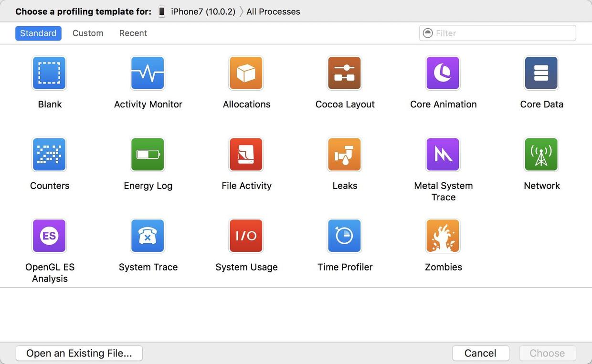Screen dimensions: 592x364
Task: Pick the System Usage I/O icon
Action: 246,236
